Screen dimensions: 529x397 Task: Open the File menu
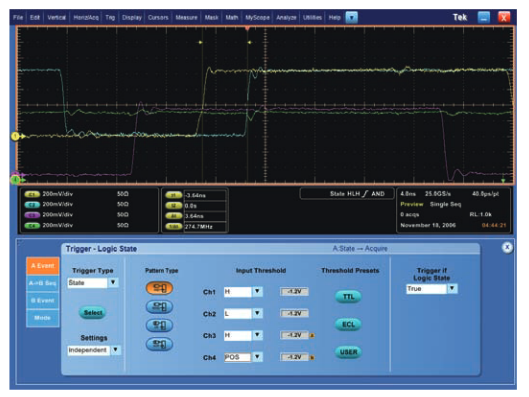click(x=18, y=18)
